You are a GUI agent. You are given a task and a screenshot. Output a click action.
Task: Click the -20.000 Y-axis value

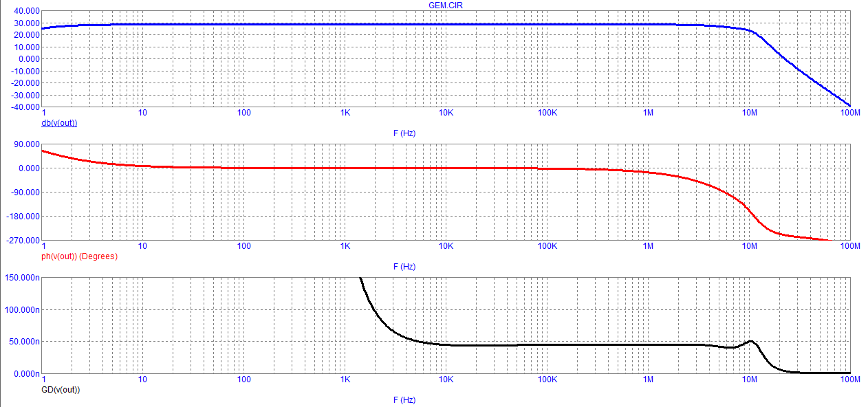point(25,83)
